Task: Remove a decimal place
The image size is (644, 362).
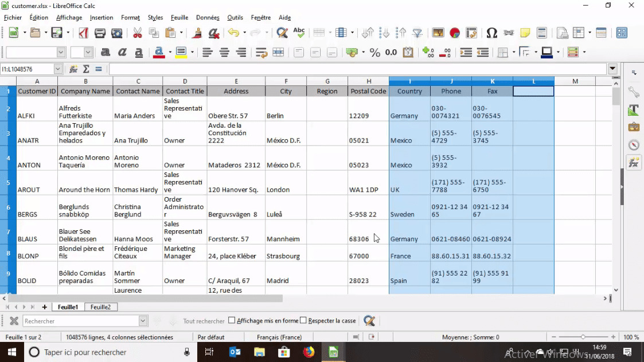Action: click(x=445, y=52)
